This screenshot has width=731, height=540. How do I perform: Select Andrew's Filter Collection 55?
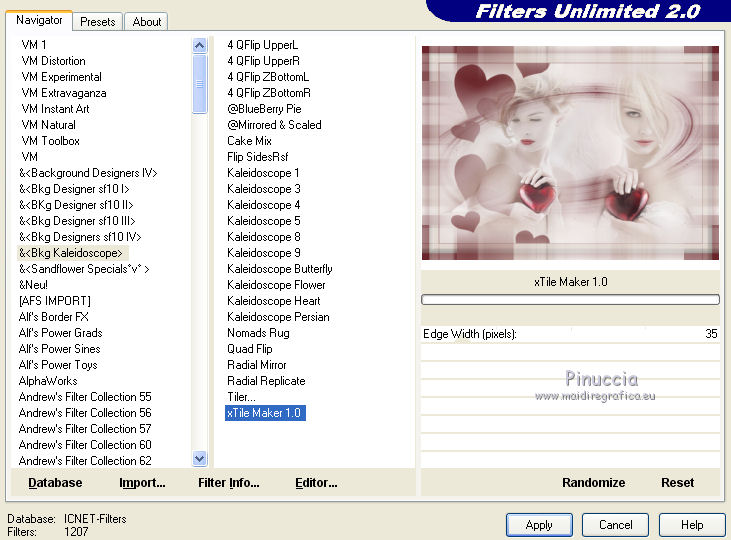[85, 397]
